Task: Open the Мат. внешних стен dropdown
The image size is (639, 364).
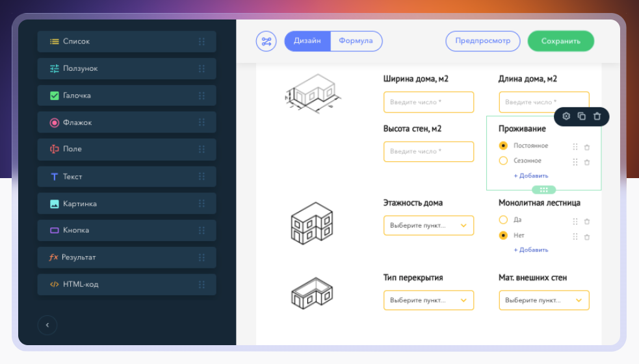Action: pyautogui.click(x=543, y=300)
